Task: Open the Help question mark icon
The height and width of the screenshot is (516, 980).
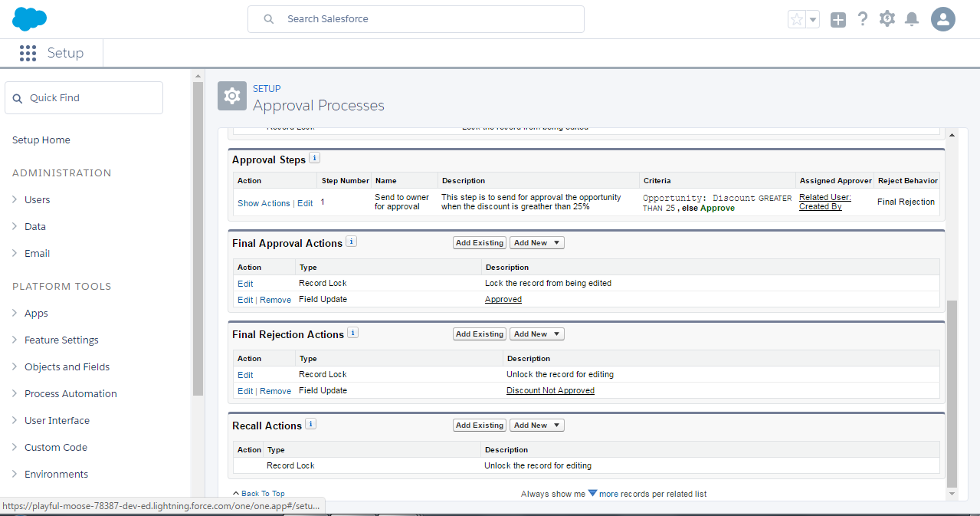Action: click(863, 19)
